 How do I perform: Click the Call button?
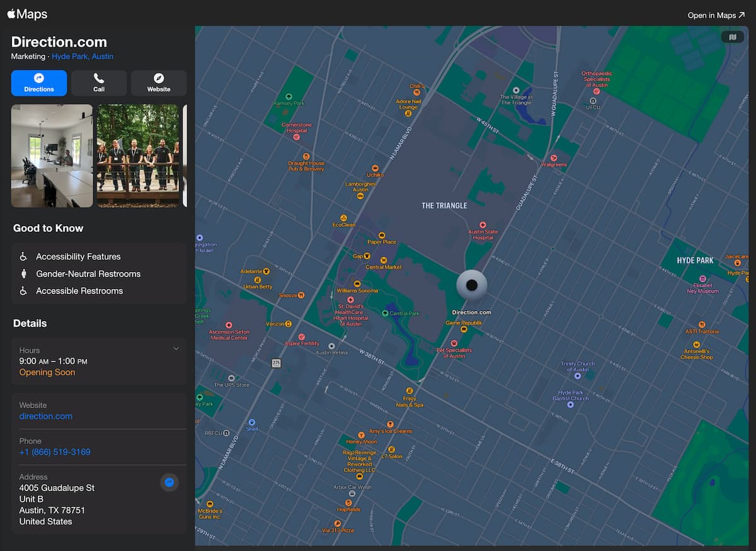point(98,82)
